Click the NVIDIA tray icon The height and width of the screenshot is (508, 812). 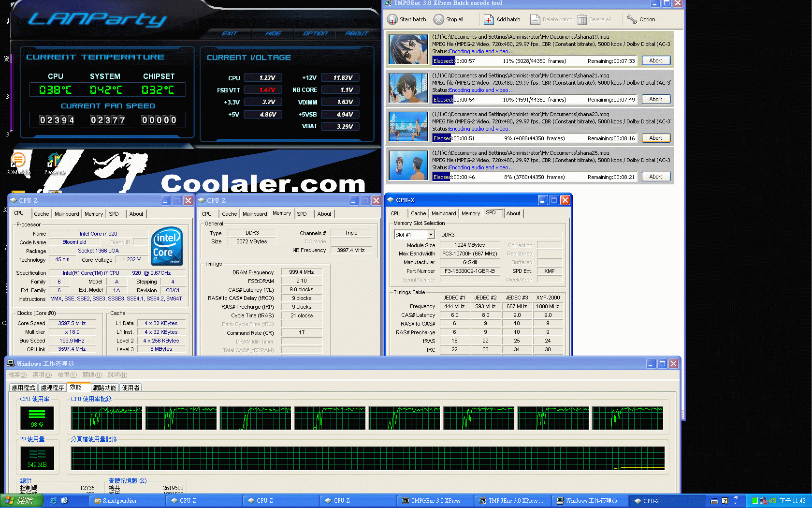772,501
